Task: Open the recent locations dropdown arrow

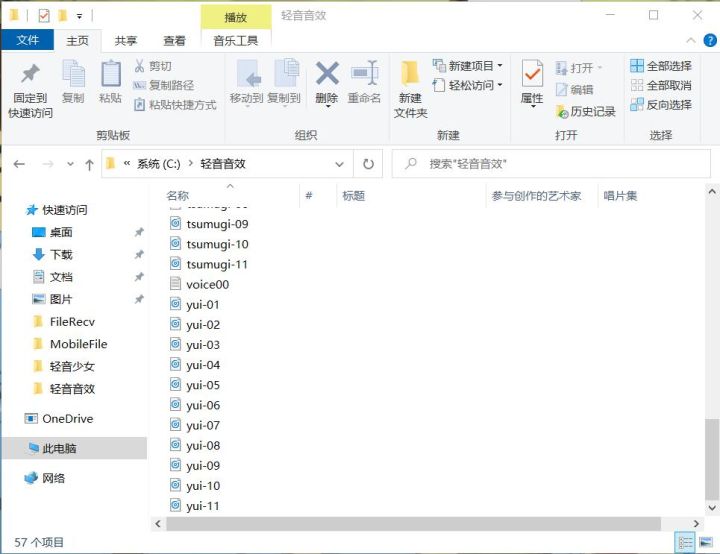Action: coord(70,164)
